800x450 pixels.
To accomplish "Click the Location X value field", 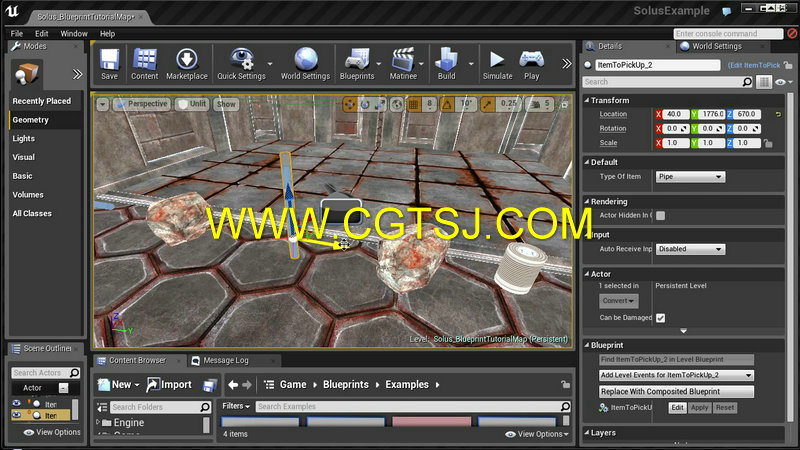I will point(676,114).
